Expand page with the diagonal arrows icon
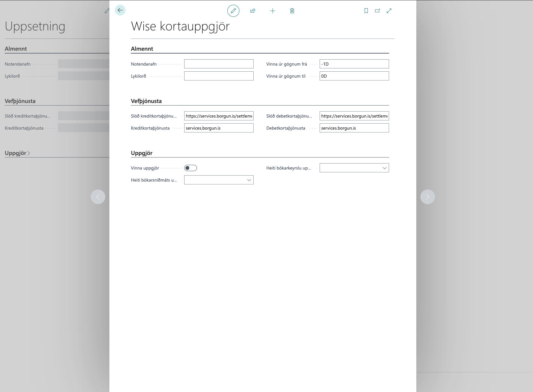Viewport: 533px width, 392px height. [389, 11]
